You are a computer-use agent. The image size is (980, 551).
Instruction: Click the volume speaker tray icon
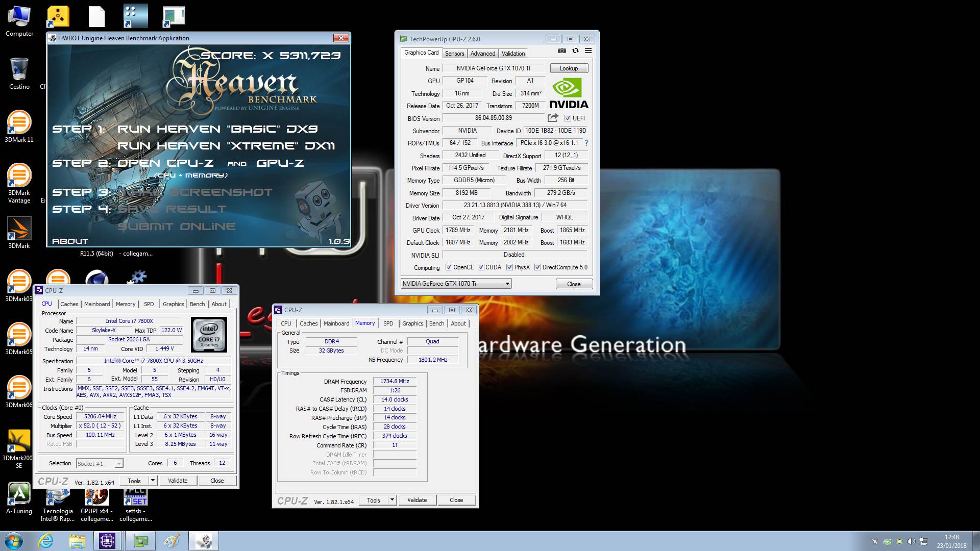(x=911, y=541)
